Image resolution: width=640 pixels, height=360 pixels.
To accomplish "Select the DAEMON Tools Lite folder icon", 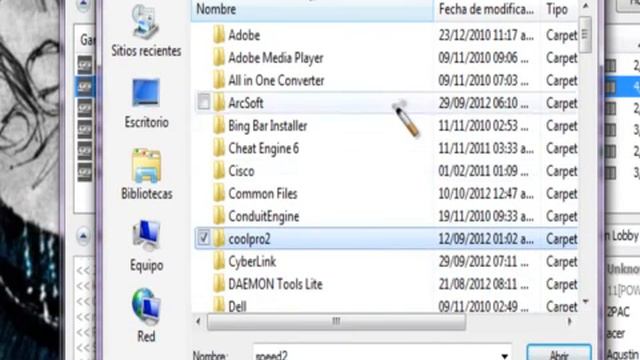I will [x=219, y=284].
